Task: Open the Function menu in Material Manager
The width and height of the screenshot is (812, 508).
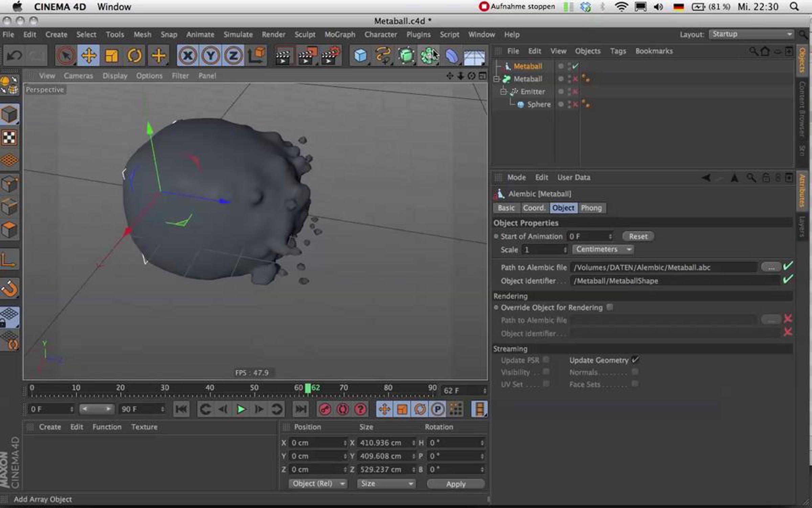Action: click(x=107, y=427)
